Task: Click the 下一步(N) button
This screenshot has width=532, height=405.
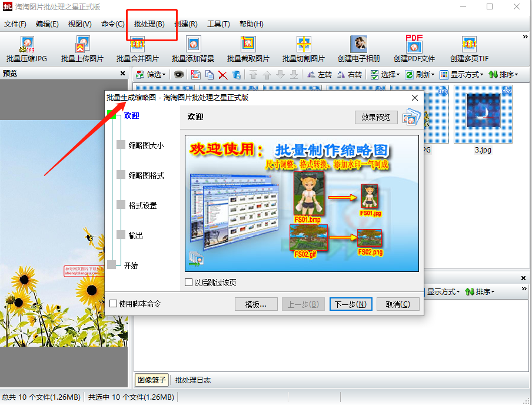Action: tap(351, 304)
